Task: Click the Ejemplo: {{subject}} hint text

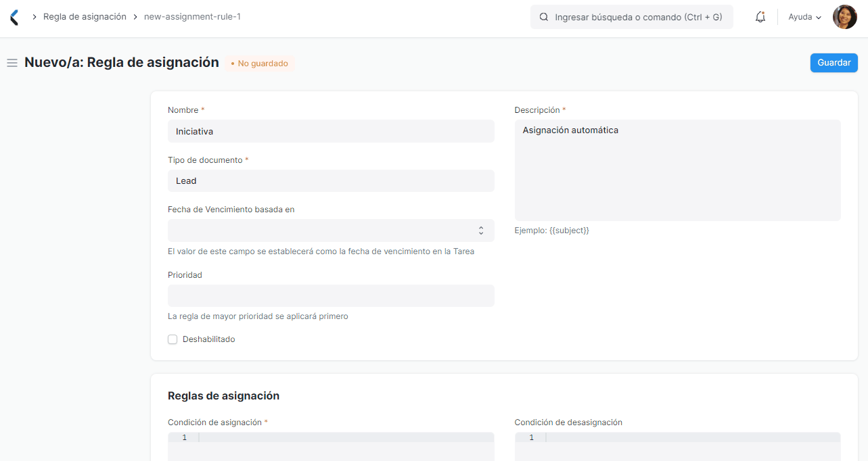Action: point(551,230)
